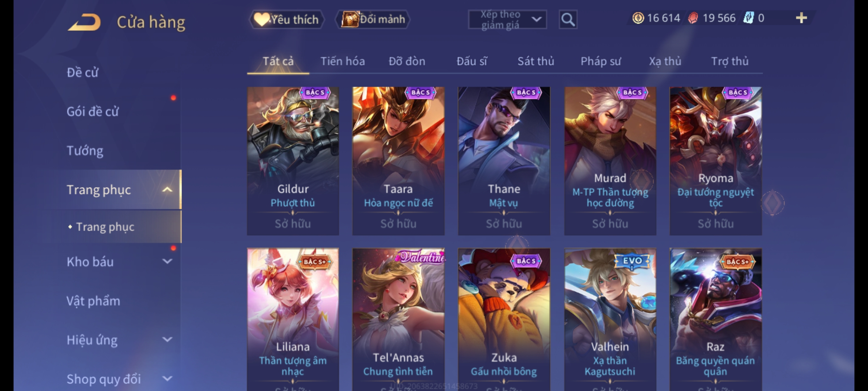
Task: Click the blue ticket currency icon
Action: point(748,18)
